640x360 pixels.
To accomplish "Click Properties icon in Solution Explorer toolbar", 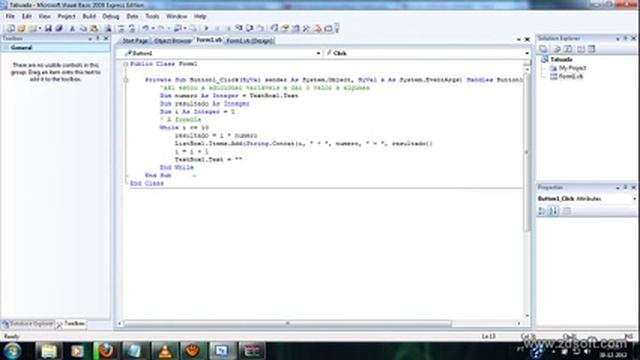I will pyautogui.click(x=543, y=49).
